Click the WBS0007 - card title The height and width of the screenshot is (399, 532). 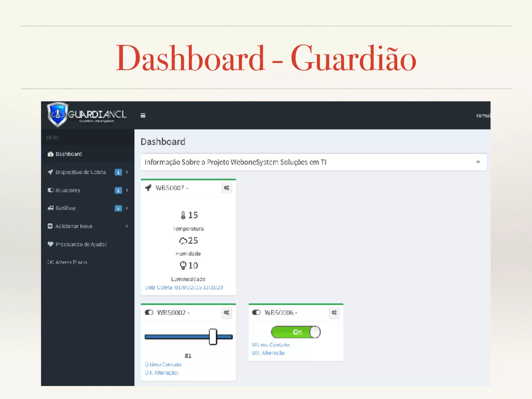[x=172, y=188]
